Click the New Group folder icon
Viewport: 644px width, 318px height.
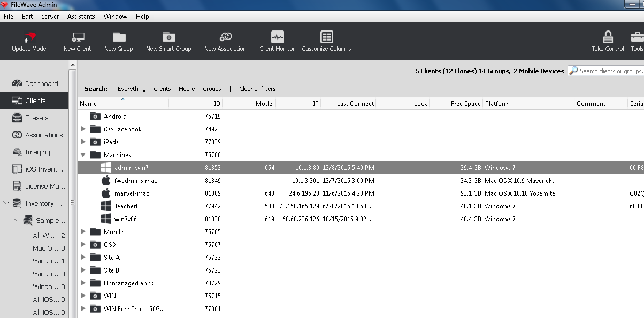click(119, 37)
